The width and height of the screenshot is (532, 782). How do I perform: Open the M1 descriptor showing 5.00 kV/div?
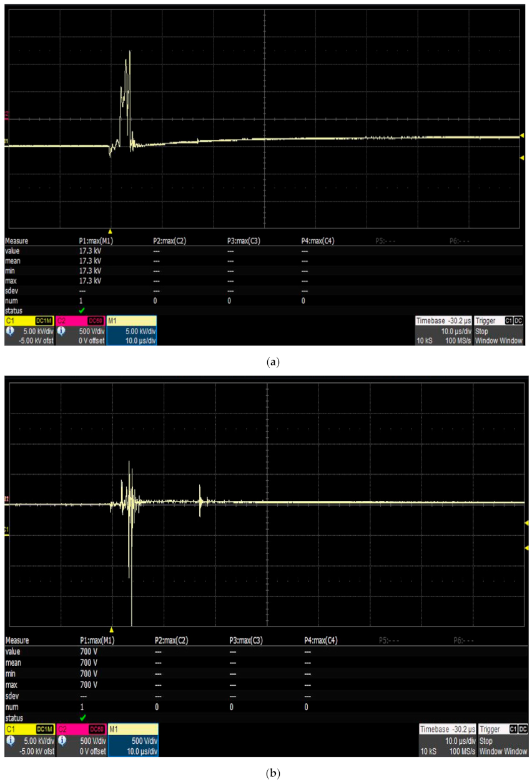(x=132, y=330)
